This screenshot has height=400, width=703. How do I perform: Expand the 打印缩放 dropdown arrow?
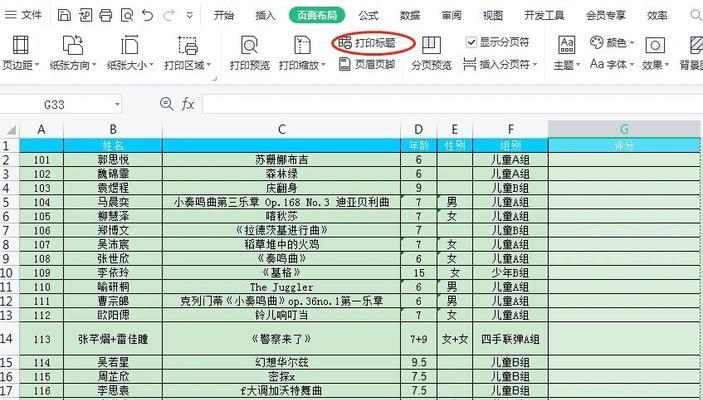click(x=323, y=65)
